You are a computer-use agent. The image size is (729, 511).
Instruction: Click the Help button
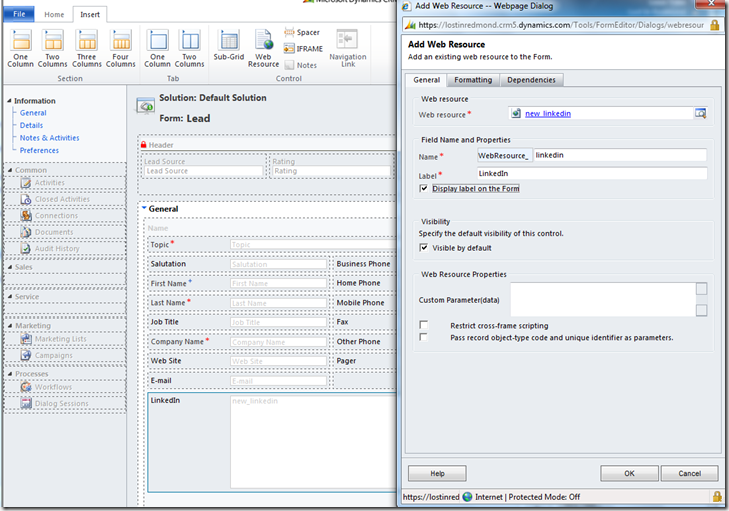[437, 473]
